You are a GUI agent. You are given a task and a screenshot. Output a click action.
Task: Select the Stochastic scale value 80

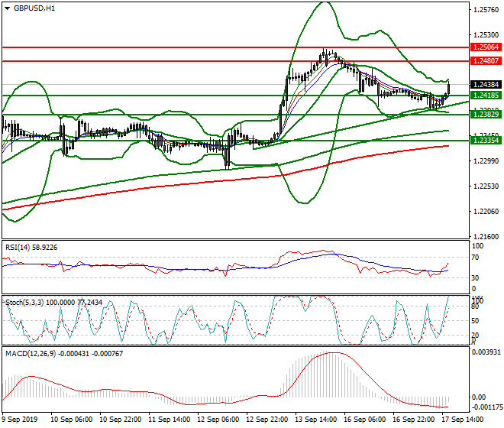click(475, 306)
